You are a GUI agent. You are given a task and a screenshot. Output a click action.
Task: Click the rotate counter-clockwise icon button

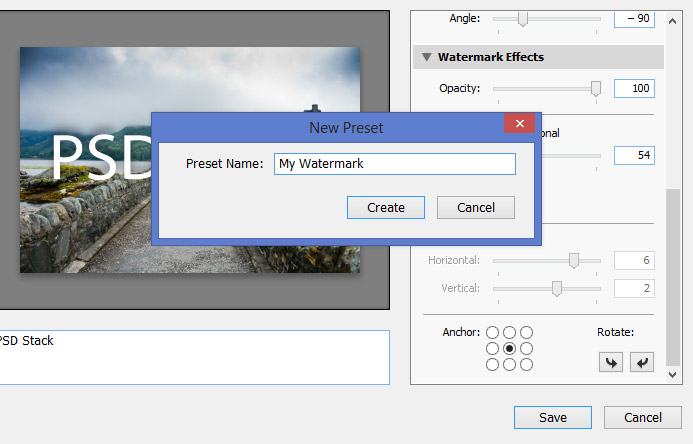(609, 363)
